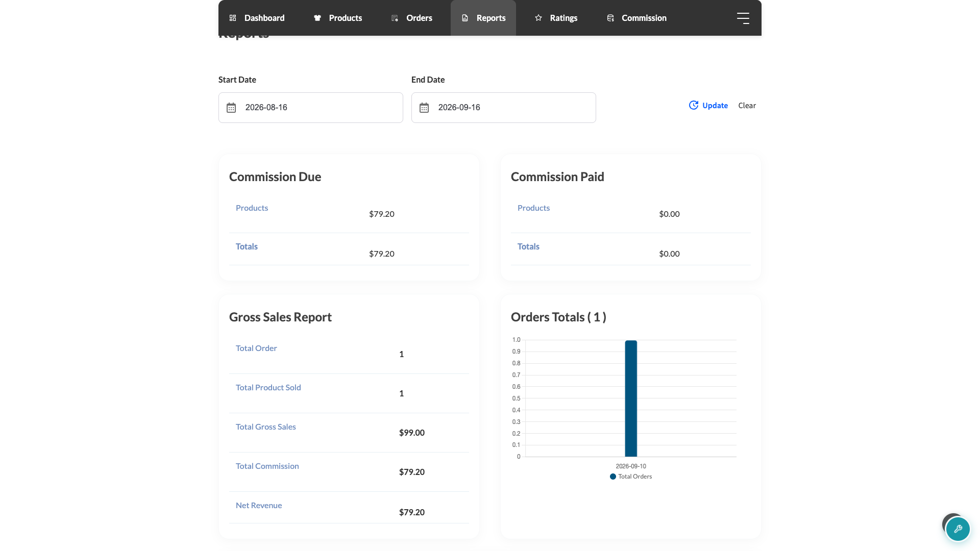Open the Commission tab
Viewport: 980px width, 551px height.
[636, 18]
